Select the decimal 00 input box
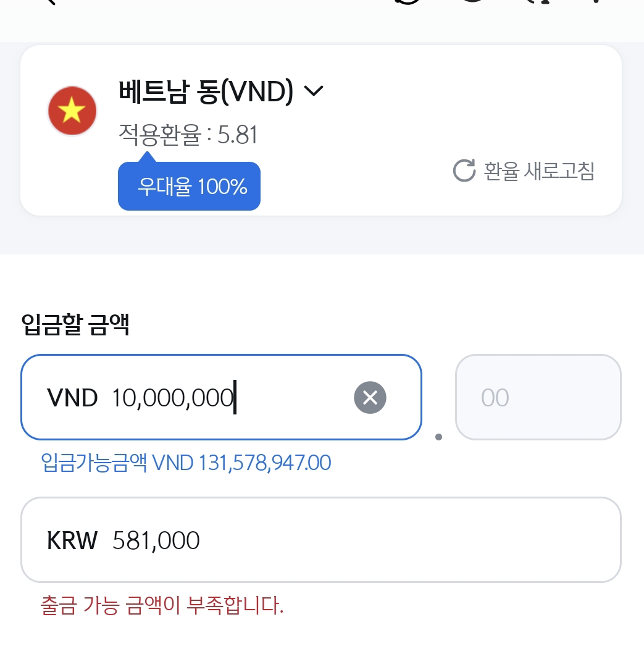Screen dimensions: 644x672 (x=538, y=397)
